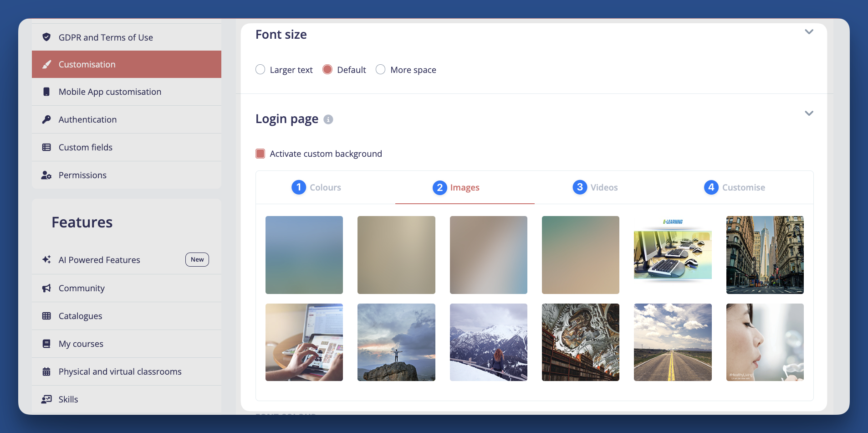
Task: Open Community feature settings
Action: (x=127, y=288)
